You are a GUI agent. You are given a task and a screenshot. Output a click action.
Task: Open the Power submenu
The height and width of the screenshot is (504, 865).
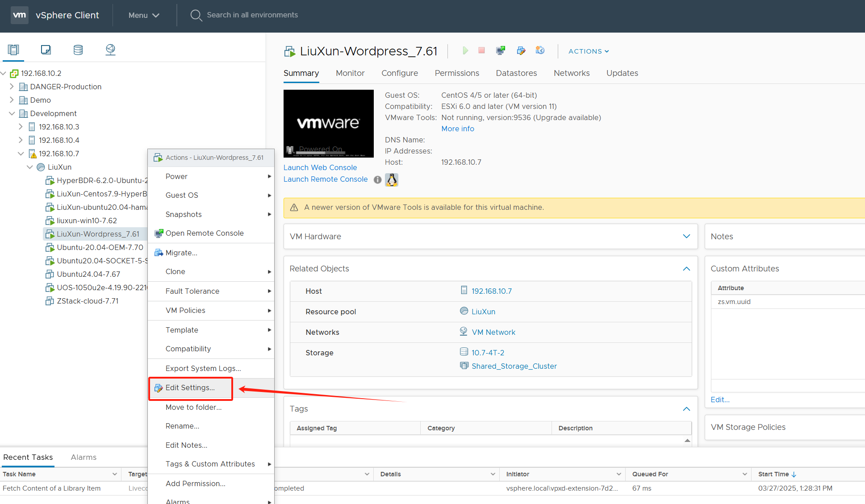coord(211,176)
